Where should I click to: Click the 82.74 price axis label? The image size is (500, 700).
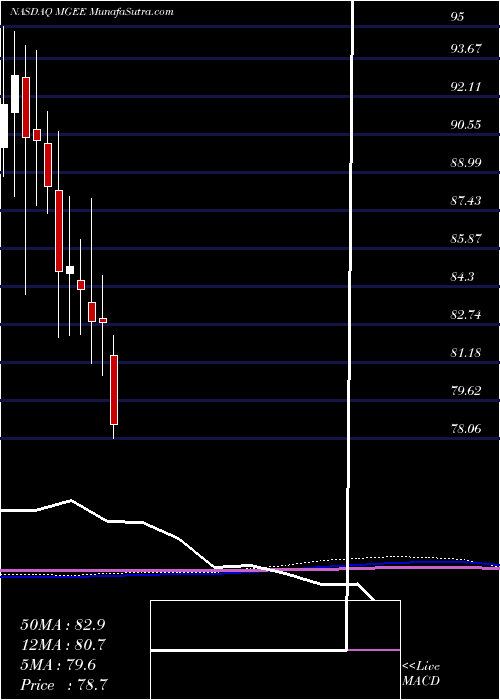(x=466, y=315)
